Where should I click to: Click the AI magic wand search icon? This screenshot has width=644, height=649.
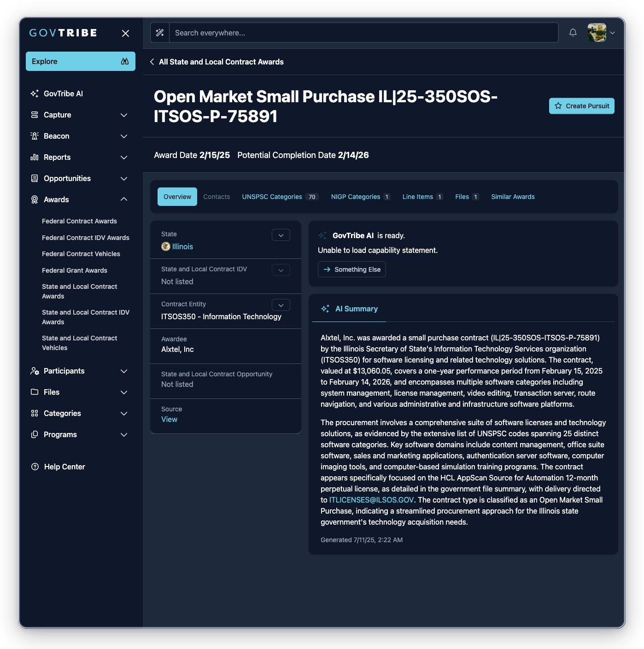(160, 33)
